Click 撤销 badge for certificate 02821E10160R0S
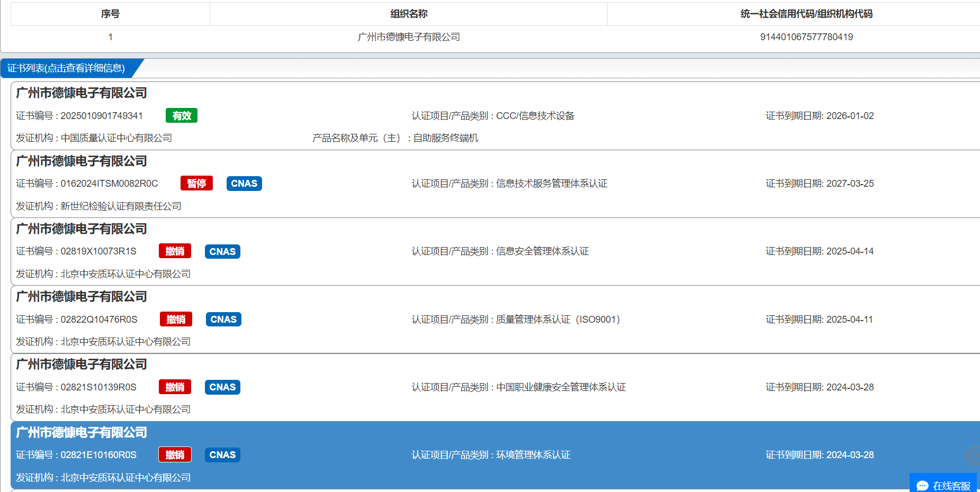 [175, 454]
